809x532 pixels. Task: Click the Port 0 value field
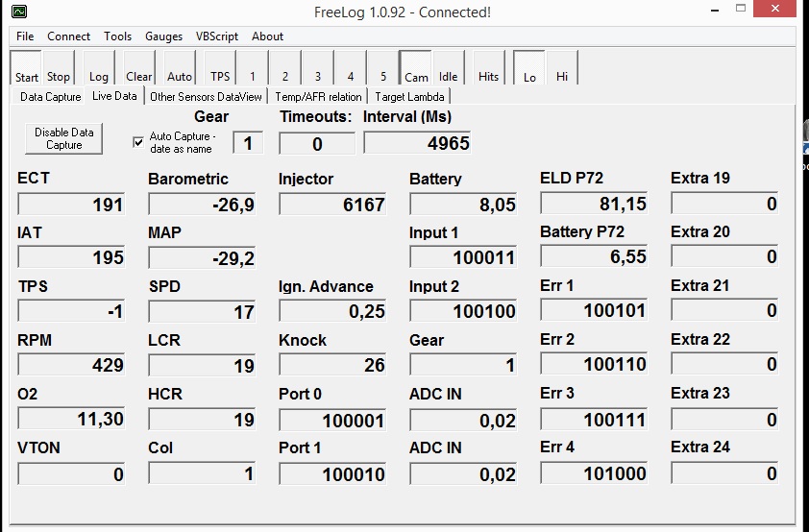332,421
